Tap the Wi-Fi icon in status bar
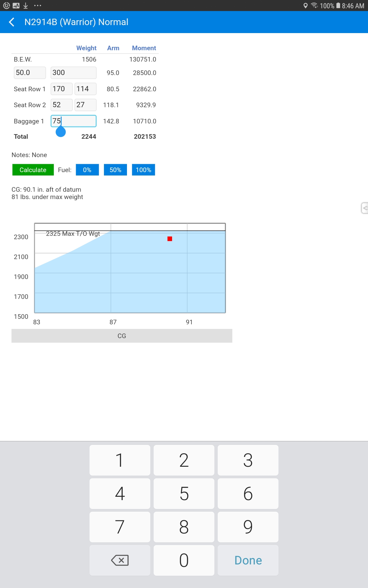Viewport: 368px width, 588px height. (x=314, y=6)
